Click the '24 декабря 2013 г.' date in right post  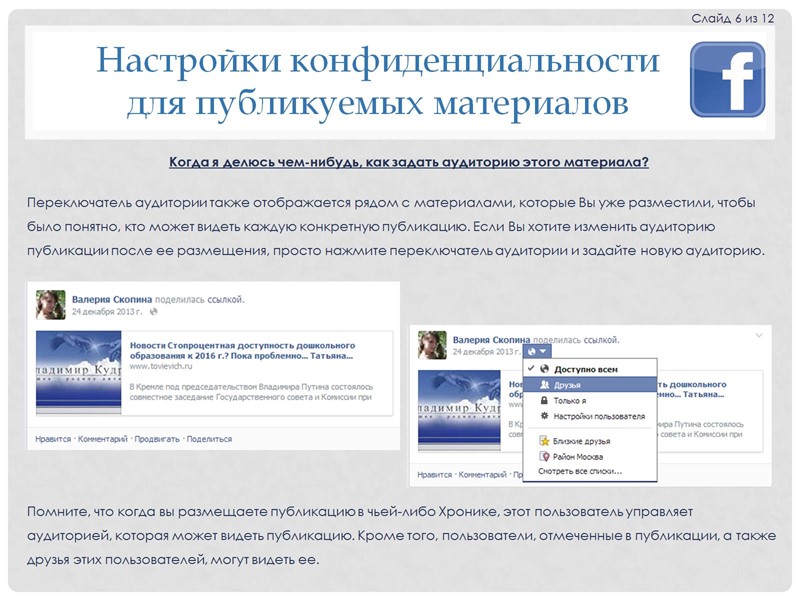point(487,352)
